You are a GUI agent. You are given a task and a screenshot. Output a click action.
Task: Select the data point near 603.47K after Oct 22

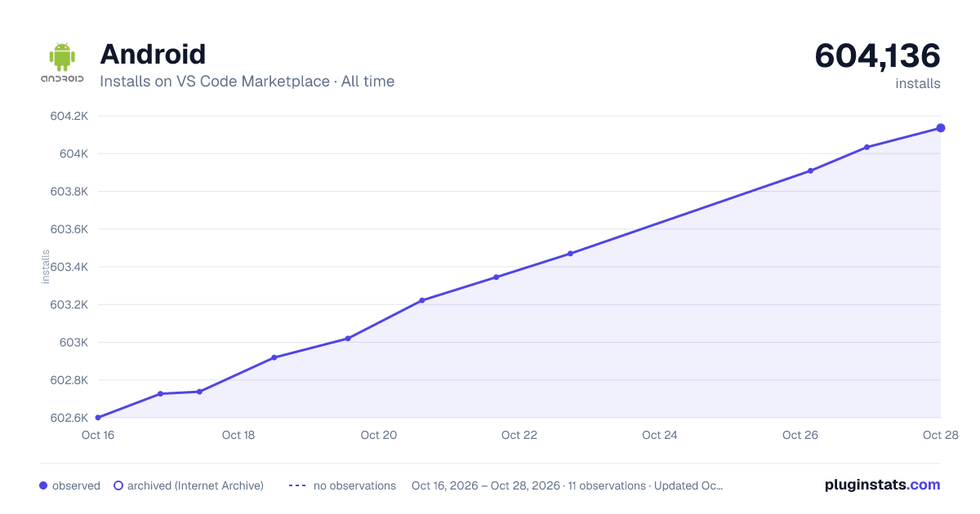coord(570,254)
